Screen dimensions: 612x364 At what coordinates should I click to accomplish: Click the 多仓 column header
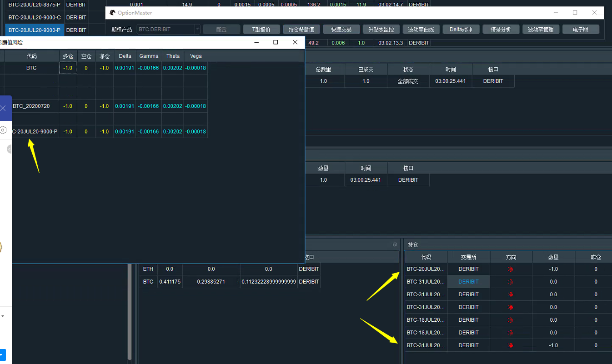click(68, 56)
